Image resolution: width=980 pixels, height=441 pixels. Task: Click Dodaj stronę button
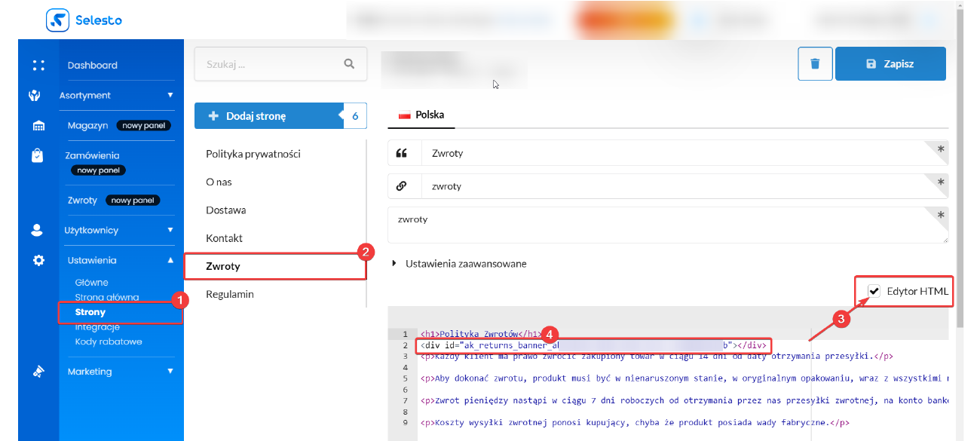(269, 116)
